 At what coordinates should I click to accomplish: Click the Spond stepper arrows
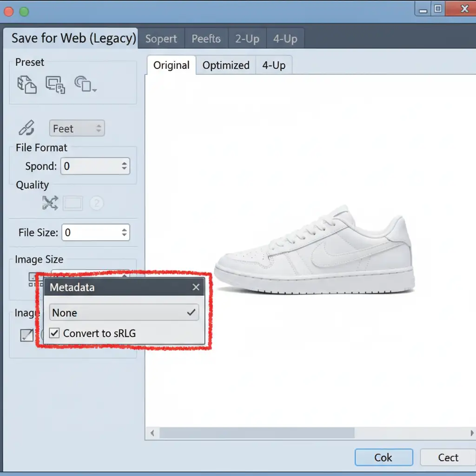click(x=124, y=166)
